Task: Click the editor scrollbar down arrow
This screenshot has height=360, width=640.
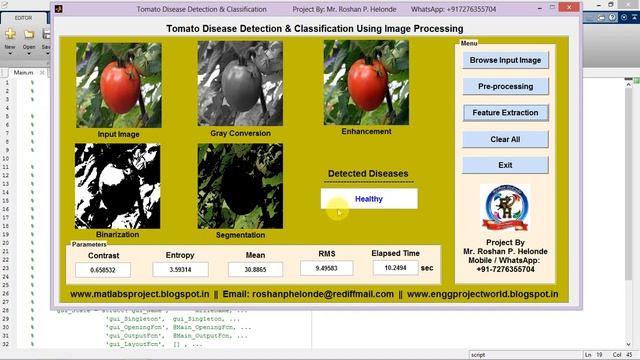Action: [629, 344]
